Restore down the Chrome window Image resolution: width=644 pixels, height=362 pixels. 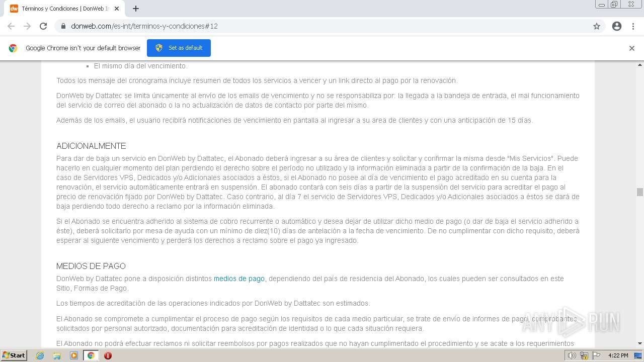(614, 5)
